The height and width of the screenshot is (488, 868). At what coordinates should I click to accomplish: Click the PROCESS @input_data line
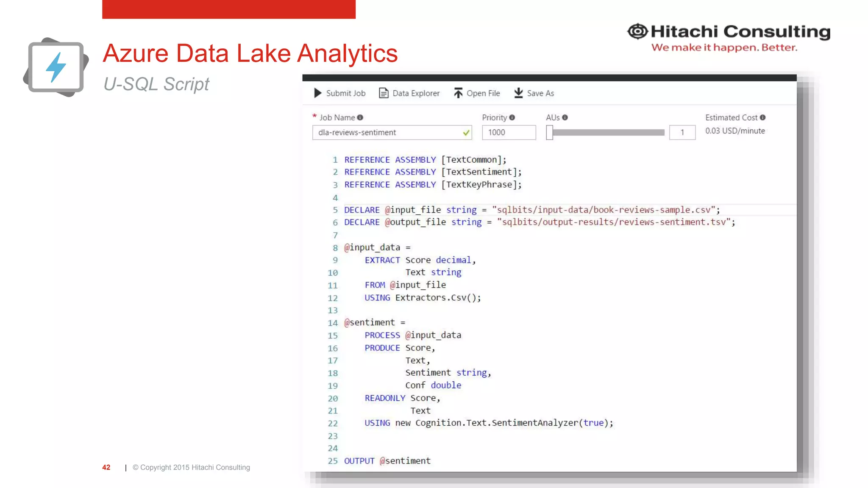click(x=413, y=335)
